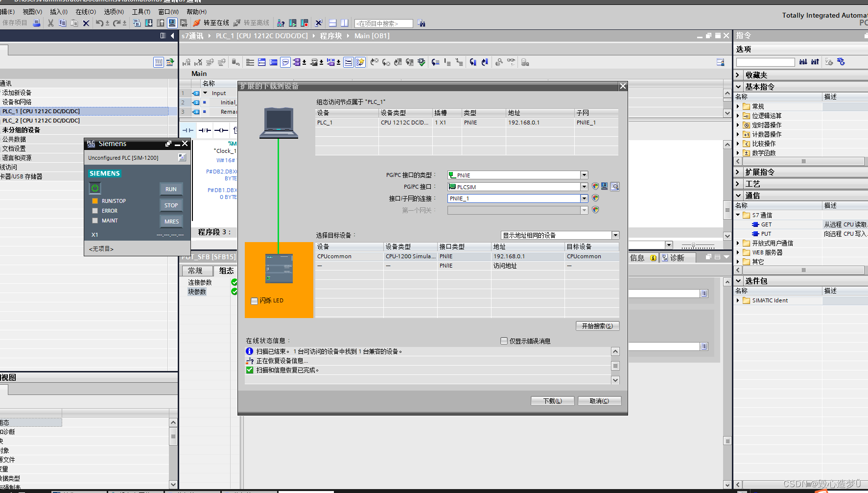868x493 pixels.
Task: Collapse the S7 communication folder
Action: coord(738,215)
